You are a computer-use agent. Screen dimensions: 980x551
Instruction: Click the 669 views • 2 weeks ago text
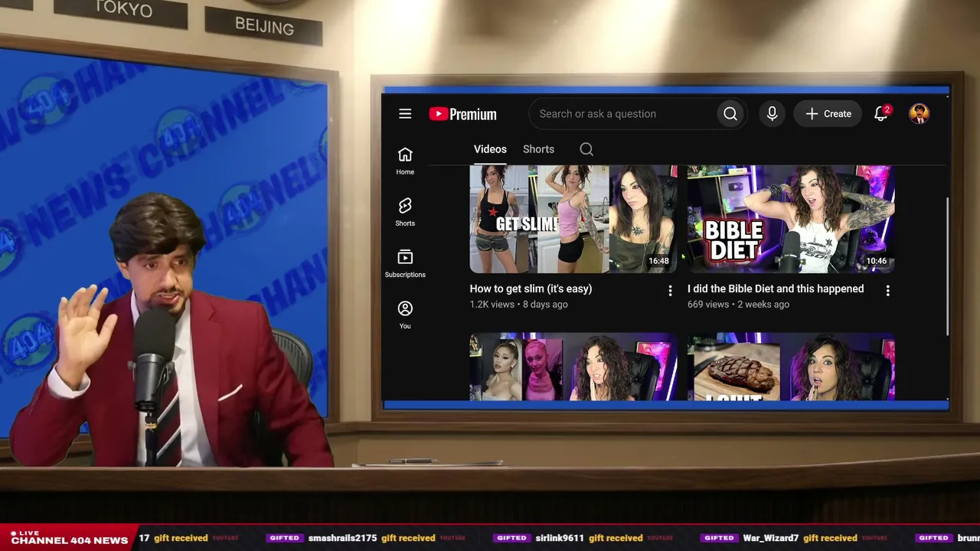click(738, 305)
